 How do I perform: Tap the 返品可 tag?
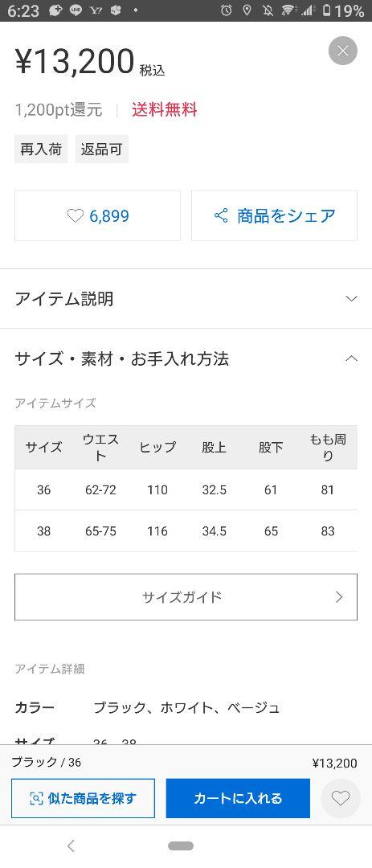(x=102, y=149)
